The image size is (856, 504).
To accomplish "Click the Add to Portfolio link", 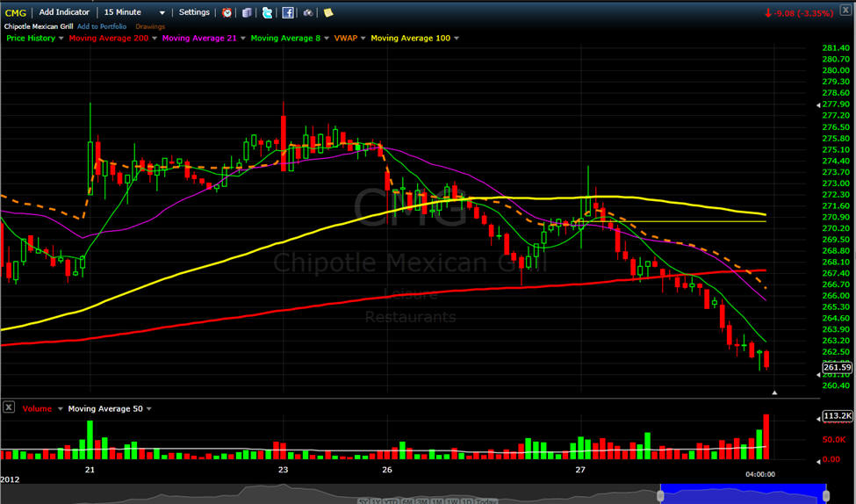I will pyautogui.click(x=102, y=26).
